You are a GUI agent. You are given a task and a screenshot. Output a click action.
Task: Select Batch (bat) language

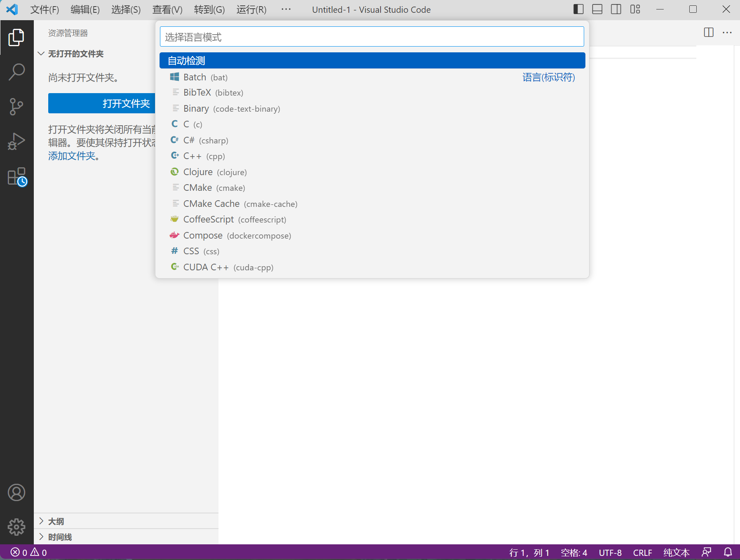click(x=372, y=77)
